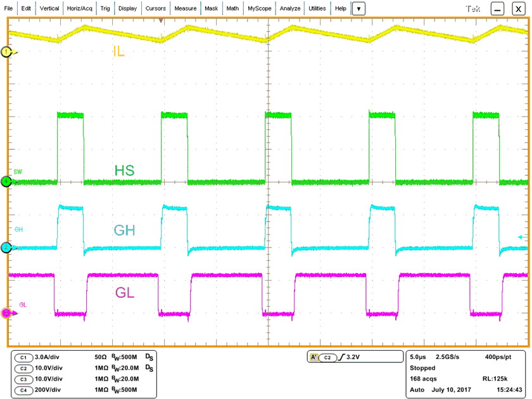Image resolution: width=532 pixels, height=399 pixels.
Task: Open the Horiz/Acq menu
Action: (x=80, y=8)
